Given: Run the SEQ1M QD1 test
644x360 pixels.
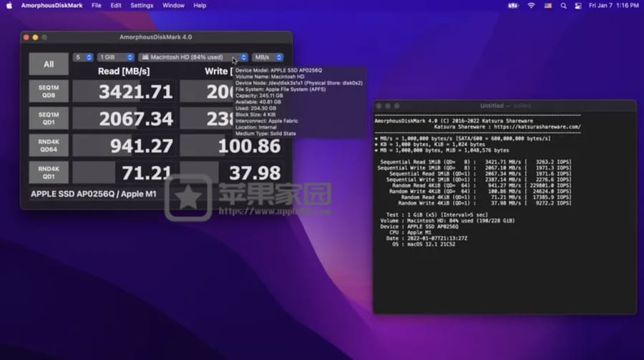Looking at the screenshot, I should pyautogui.click(x=49, y=118).
